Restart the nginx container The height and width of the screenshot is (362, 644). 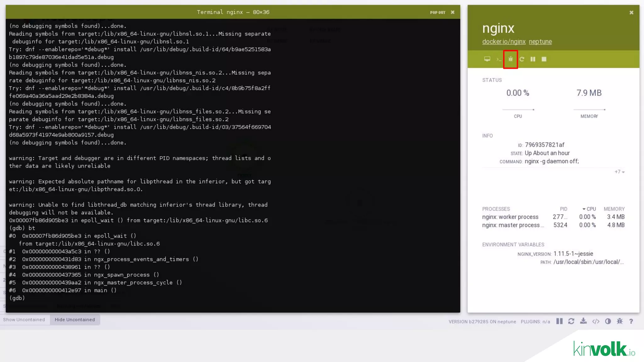[x=522, y=59]
